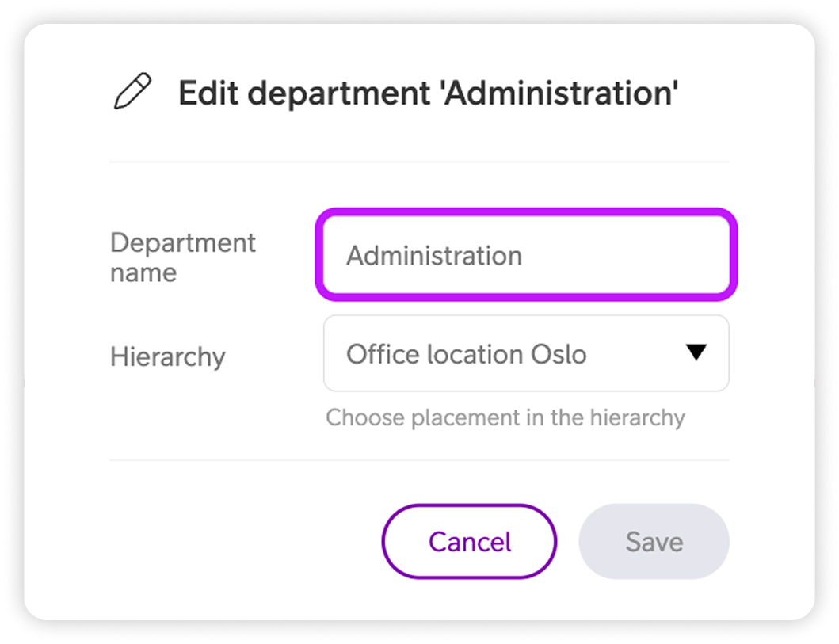The height and width of the screenshot is (644, 839).
Task: Click the 'Edit department' dialog title
Action: pos(428,93)
